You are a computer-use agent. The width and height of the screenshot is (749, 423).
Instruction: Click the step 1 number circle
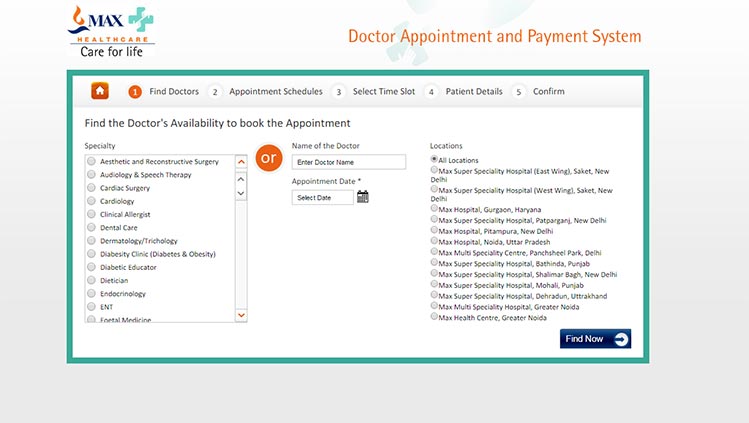pos(135,92)
